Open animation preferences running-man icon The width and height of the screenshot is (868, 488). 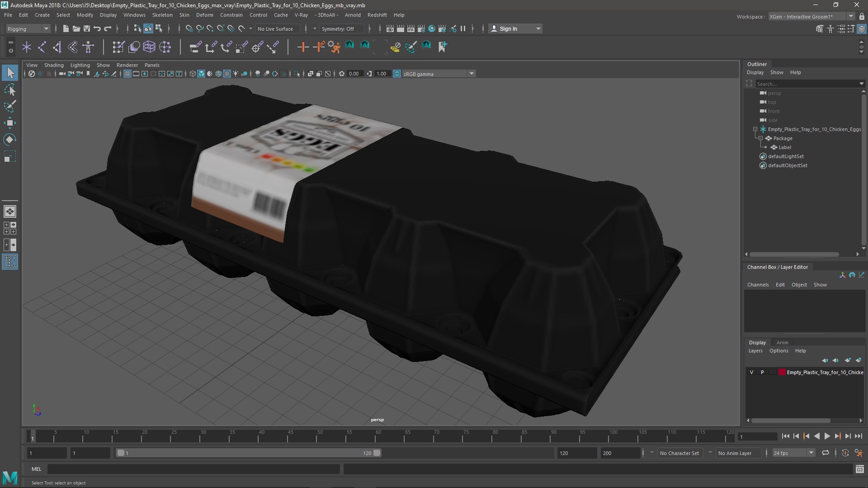(859, 453)
